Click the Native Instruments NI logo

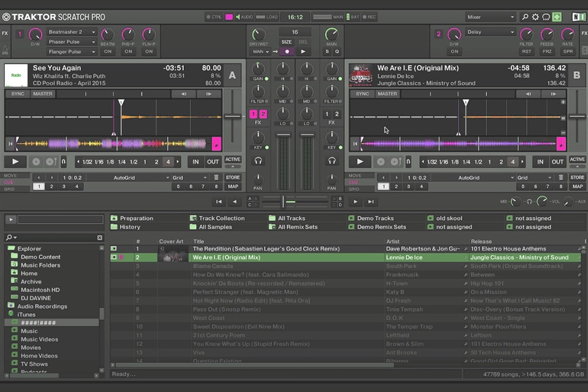(x=579, y=17)
